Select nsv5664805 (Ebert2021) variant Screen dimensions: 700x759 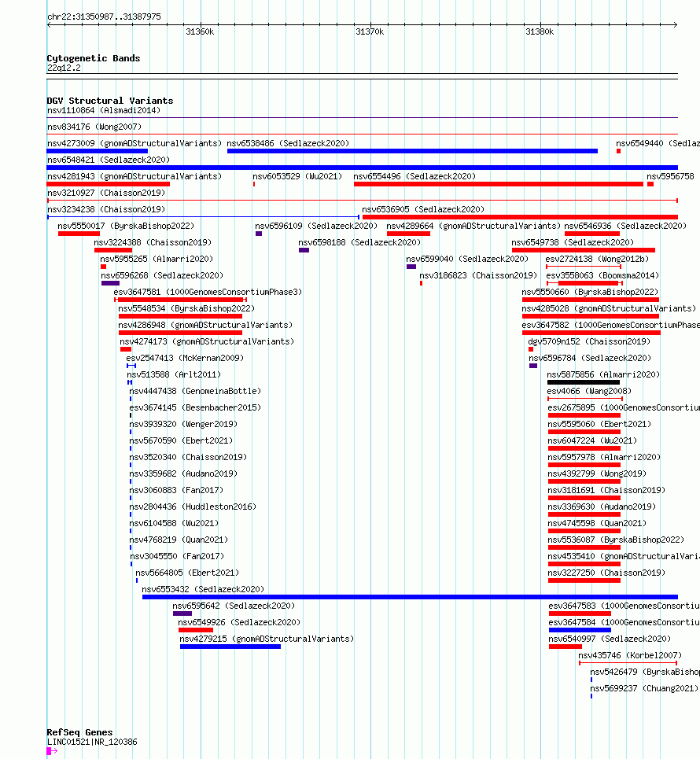pyautogui.click(x=187, y=573)
